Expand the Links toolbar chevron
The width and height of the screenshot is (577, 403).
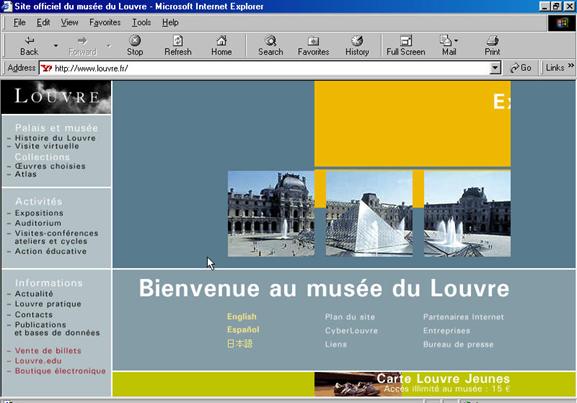tap(571, 66)
